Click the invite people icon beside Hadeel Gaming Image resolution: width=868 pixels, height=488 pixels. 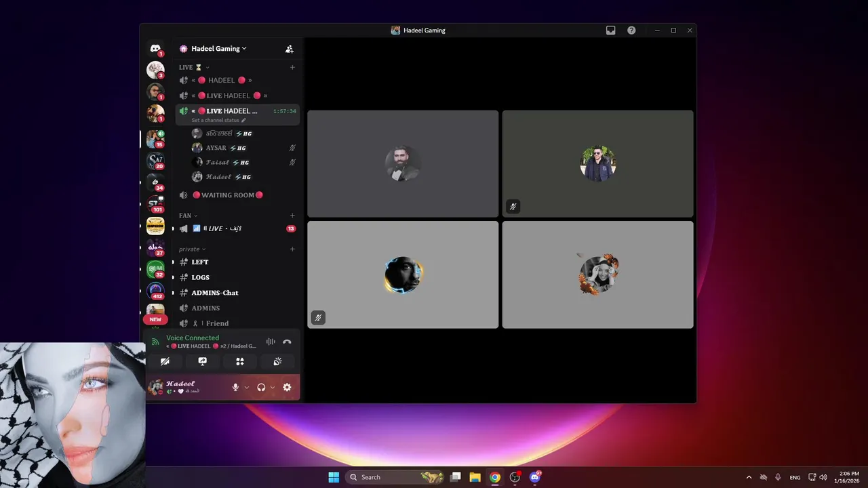pos(290,49)
